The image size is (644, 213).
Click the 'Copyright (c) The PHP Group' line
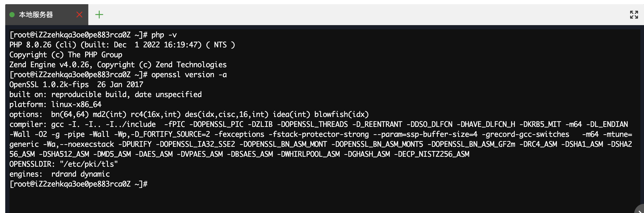point(66,55)
